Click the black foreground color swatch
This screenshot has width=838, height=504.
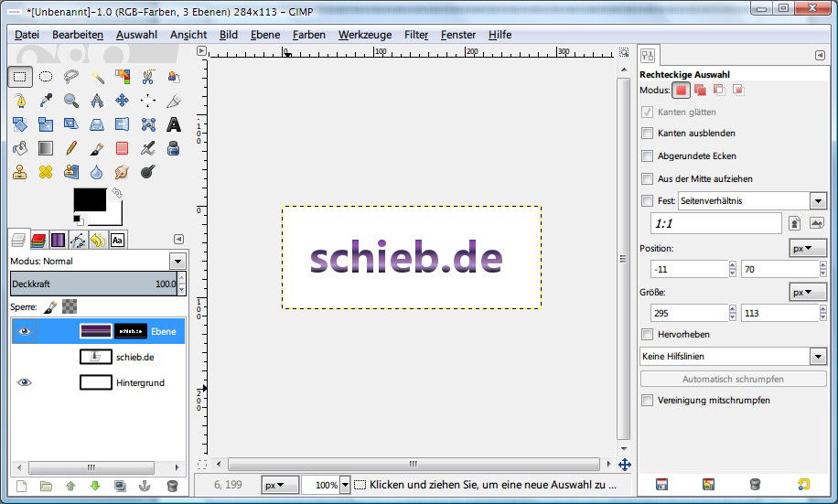point(90,199)
